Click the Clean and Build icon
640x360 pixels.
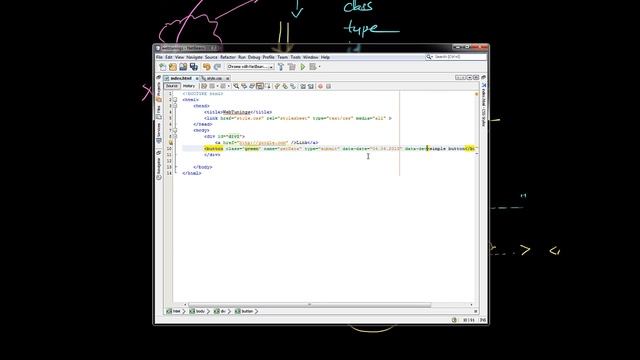(x=292, y=67)
